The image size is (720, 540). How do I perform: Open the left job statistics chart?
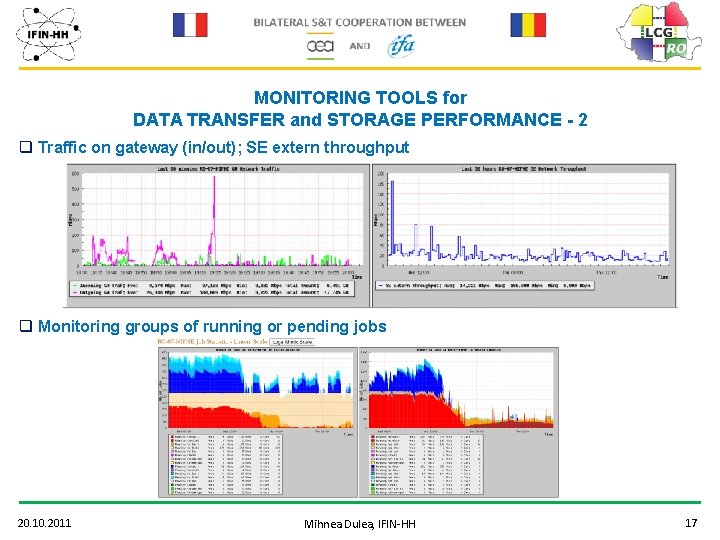[x=258, y=422]
